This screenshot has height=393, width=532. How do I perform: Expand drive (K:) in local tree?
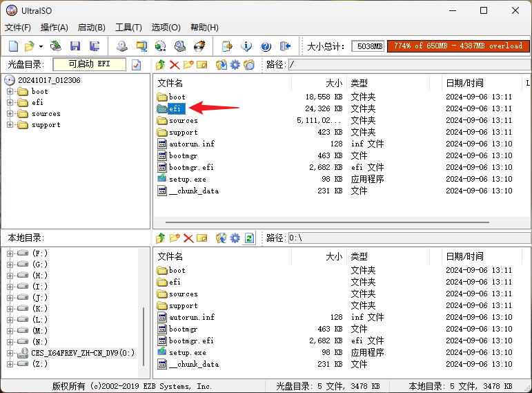click(x=10, y=309)
